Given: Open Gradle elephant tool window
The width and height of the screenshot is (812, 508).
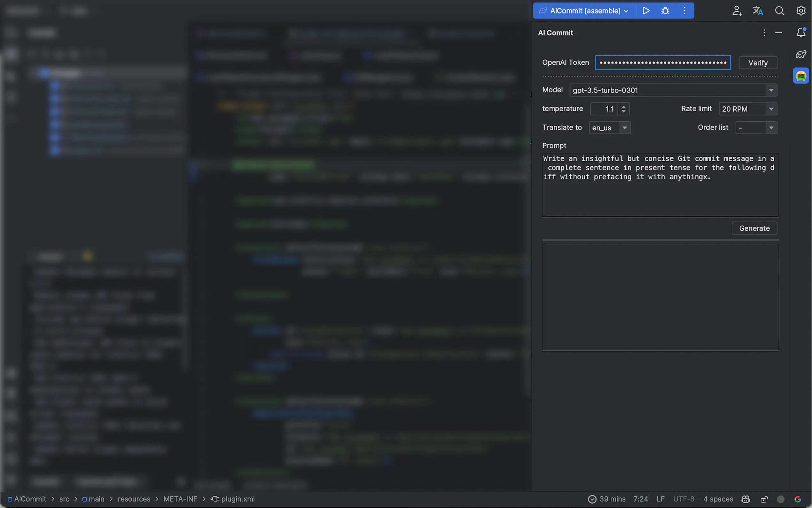Looking at the screenshot, I should [x=801, y=54].
